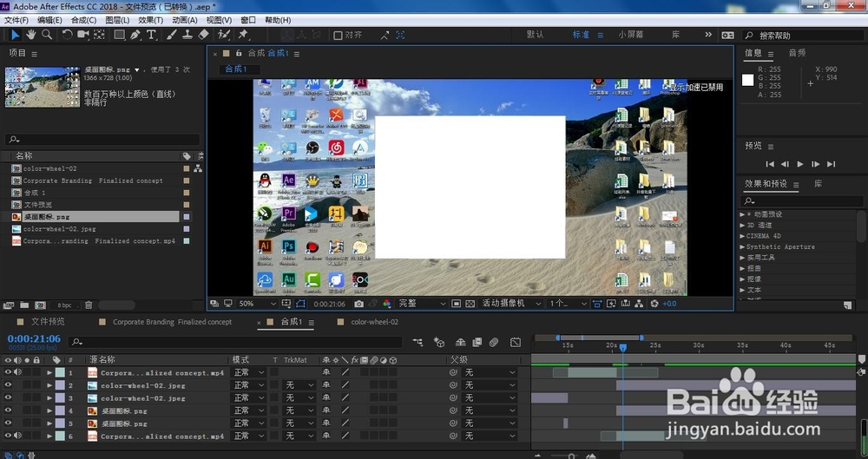This screenshot has height=459, width=868.
Task: Delete selected project item with trash icon
Action: [x=89, y=305]
